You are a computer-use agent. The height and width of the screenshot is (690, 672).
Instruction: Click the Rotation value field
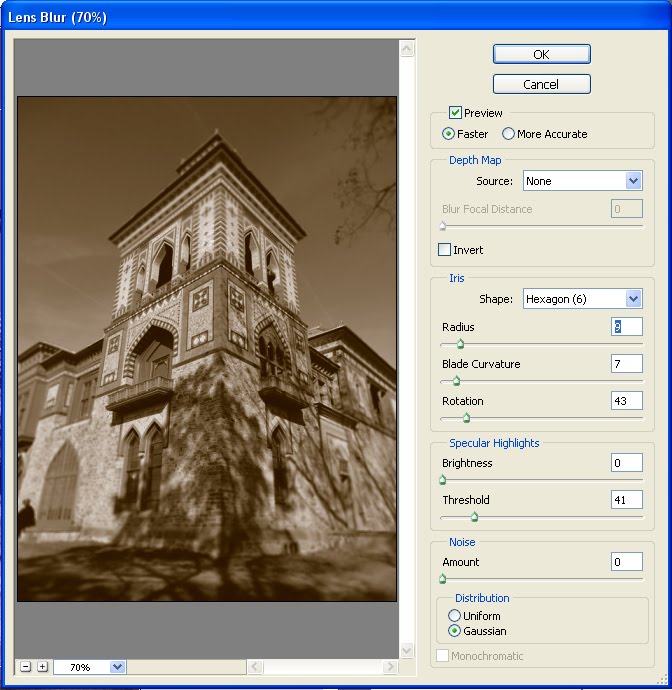[x=627, y=401]
